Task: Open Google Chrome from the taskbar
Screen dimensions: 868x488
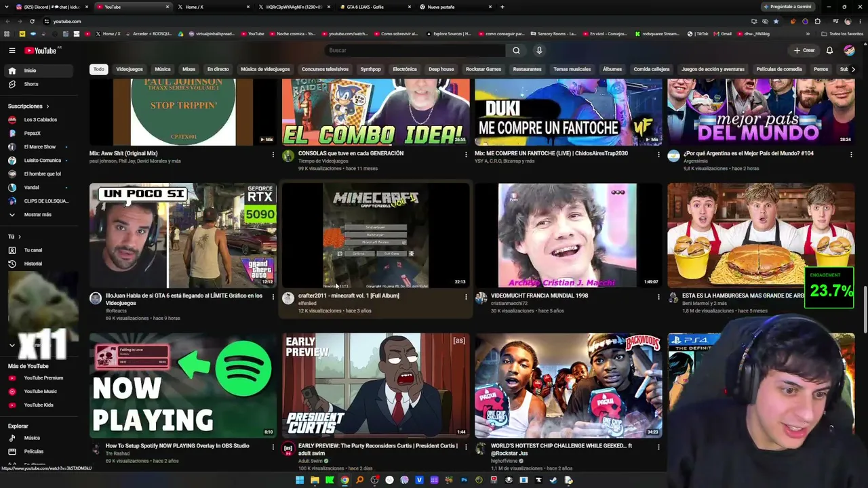Action: [x=344, y=480]
